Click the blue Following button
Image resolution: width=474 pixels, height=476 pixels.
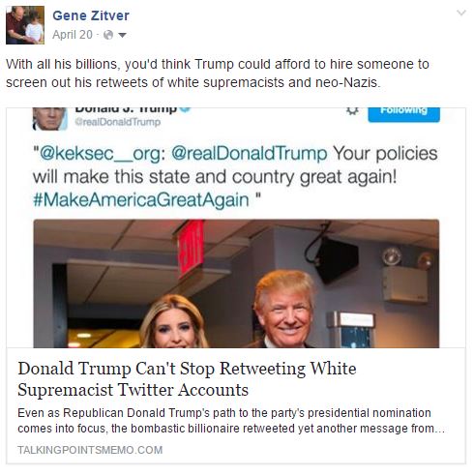tap(403, 115)
